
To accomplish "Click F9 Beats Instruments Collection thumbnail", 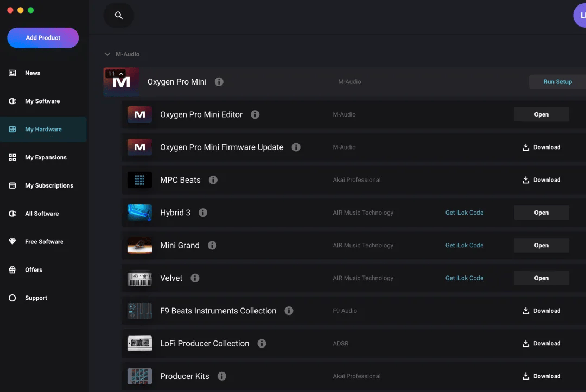I will point(139,311).
